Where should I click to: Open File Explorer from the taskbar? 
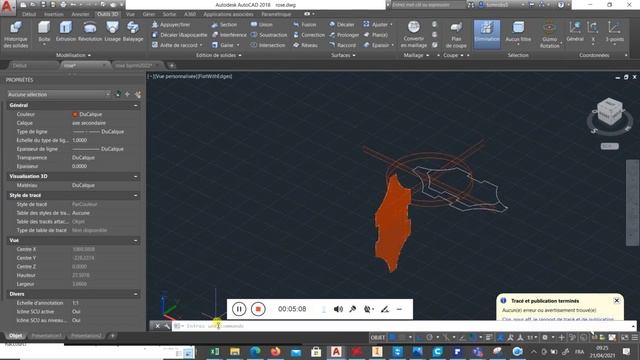tap(235, 351)
